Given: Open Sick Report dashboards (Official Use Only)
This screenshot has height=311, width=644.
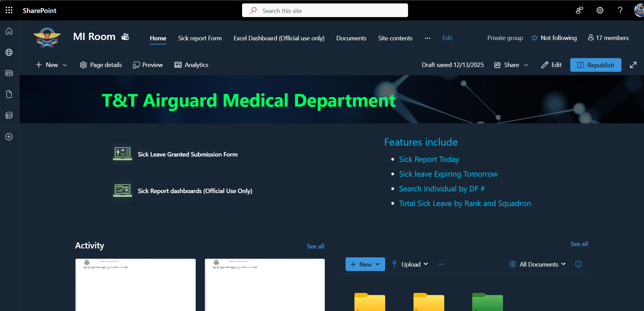Looking at the screenshot, I should (195, 191).
